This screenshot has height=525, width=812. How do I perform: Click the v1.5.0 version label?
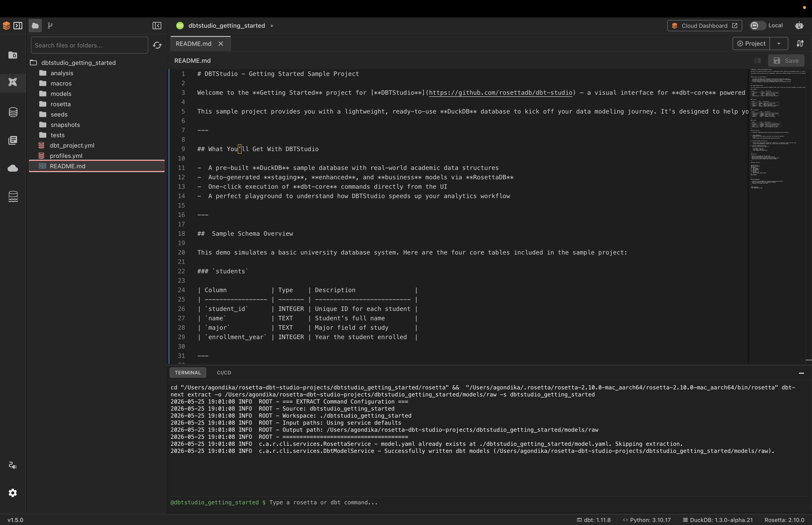(15, 520)
